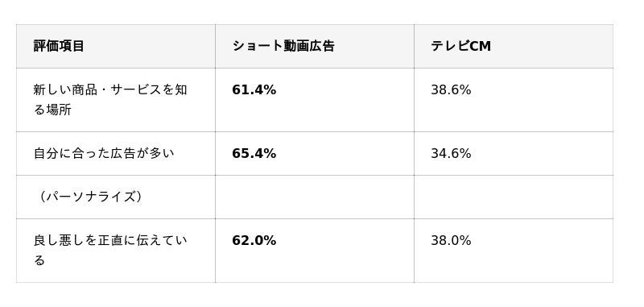Image resolution: width=644 pixels, height=307 pixels.
Task: Click the 新しい商品・サービスを知る場所 row label
Action: [110, 100]
